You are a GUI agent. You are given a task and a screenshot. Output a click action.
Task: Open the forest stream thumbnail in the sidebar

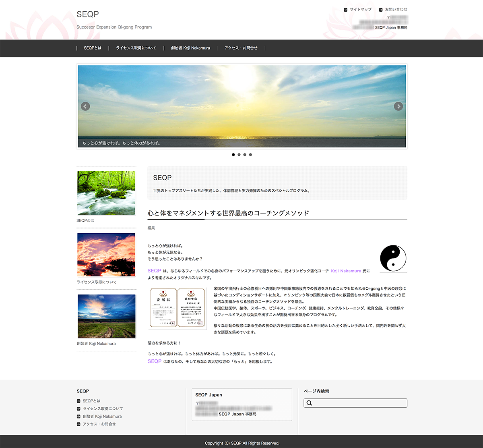pos(106,193)
